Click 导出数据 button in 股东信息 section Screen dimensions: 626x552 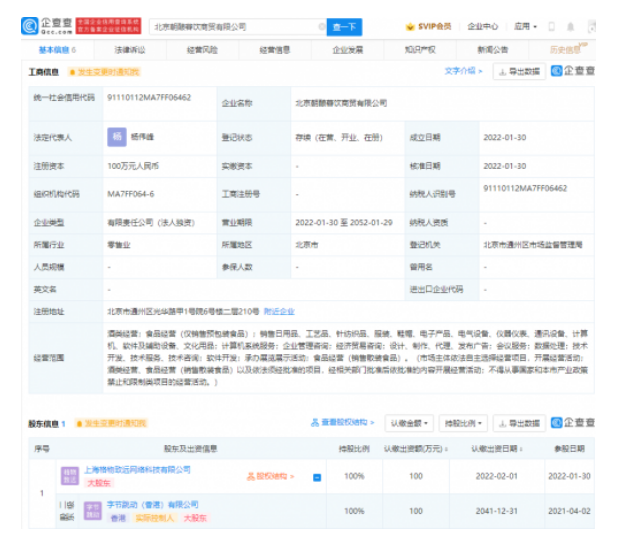click(x=519, y=423)
